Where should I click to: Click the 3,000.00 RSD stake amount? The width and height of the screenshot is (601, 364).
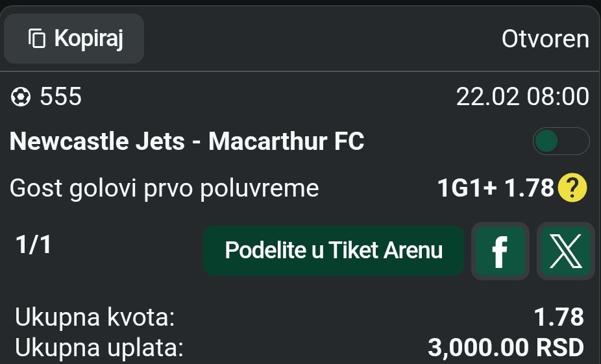coord(506,348)
